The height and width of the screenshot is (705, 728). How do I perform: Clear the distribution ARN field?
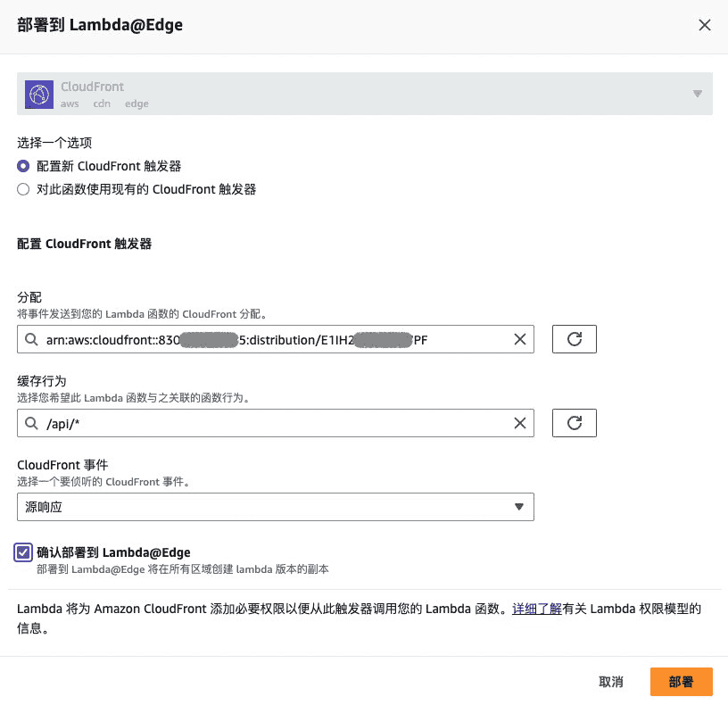tap(520, 339)
